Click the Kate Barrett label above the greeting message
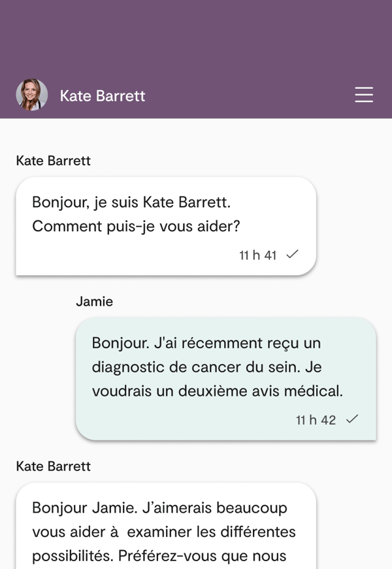Screen dimensions: 392x569 tap(53, 161)
